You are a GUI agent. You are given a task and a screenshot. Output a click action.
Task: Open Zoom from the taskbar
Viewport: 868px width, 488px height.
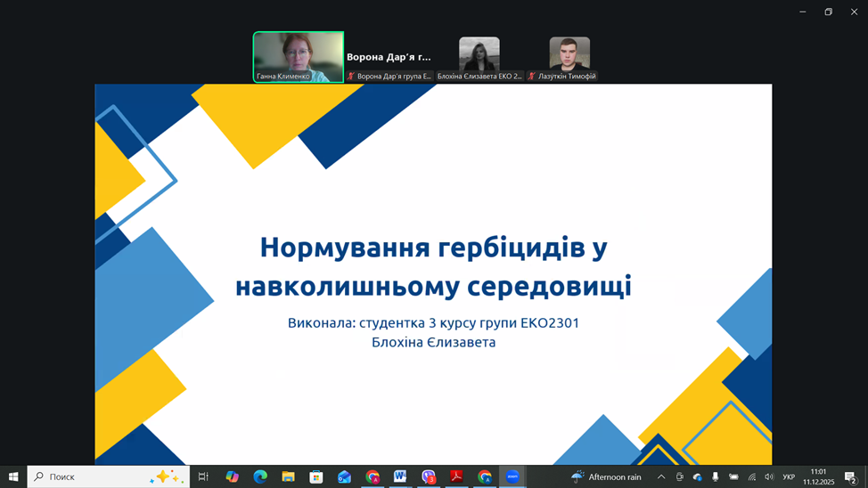512,477
